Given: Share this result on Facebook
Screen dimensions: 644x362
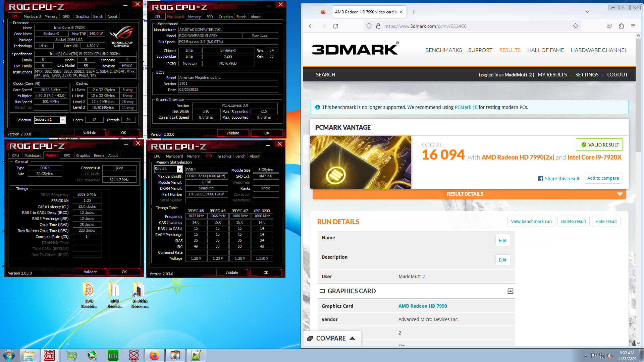Looking at the screenshot, I should point(559,179).
